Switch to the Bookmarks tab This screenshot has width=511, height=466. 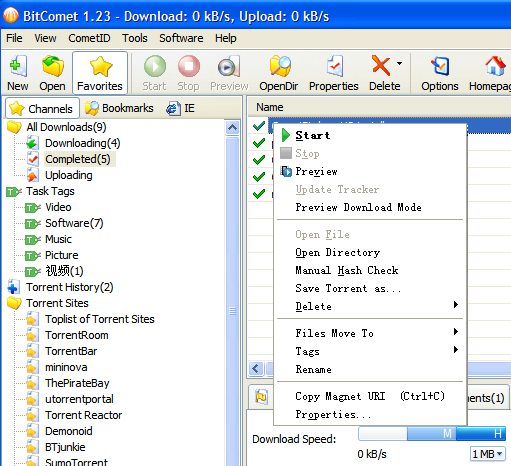119,108
